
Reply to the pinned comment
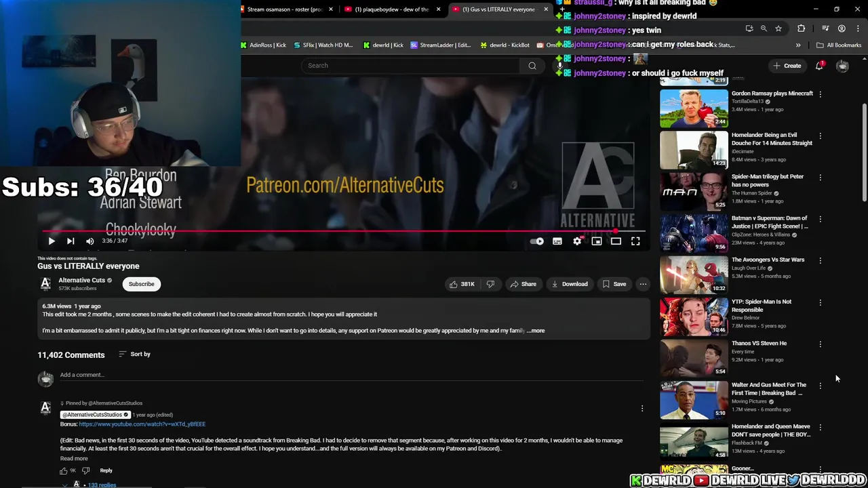click(x=106, y=470)
